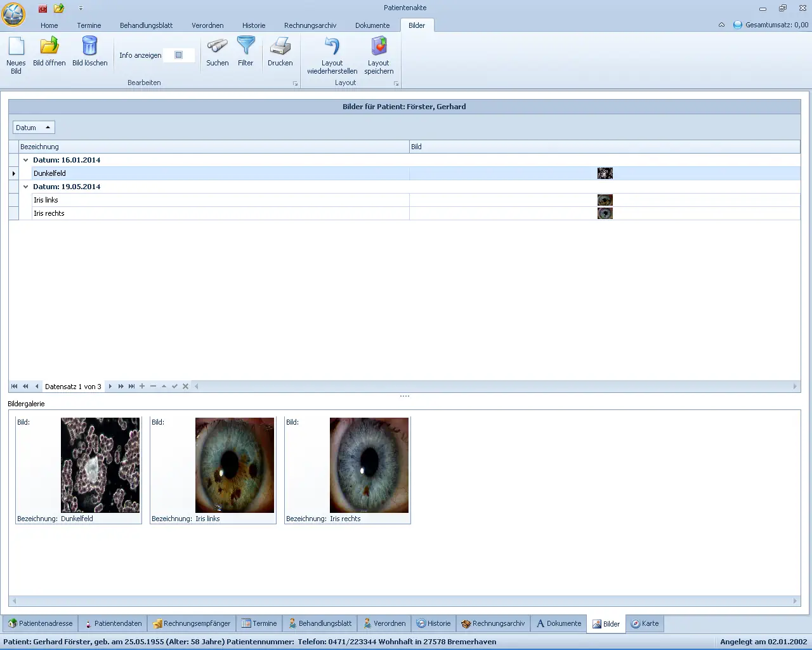Image resolution: width=812 pixels, height=650 pixels.
Task: Go to next record in navigator
Action: click(110, 386)
